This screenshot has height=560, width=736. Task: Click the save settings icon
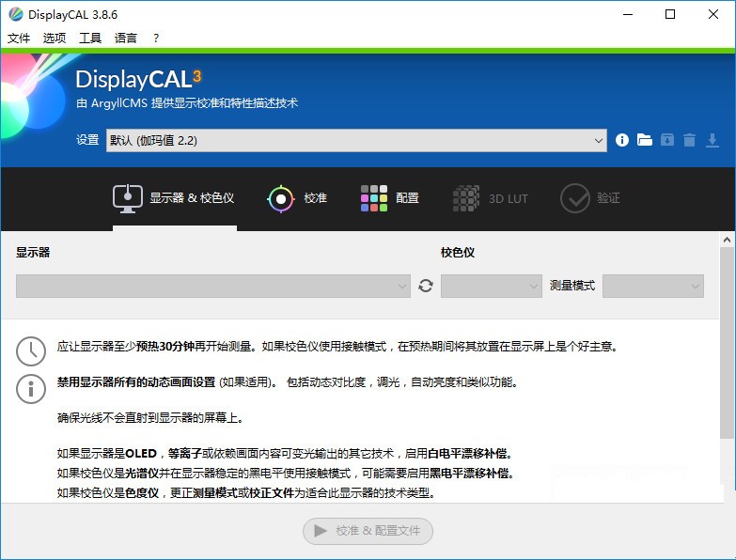667,140
